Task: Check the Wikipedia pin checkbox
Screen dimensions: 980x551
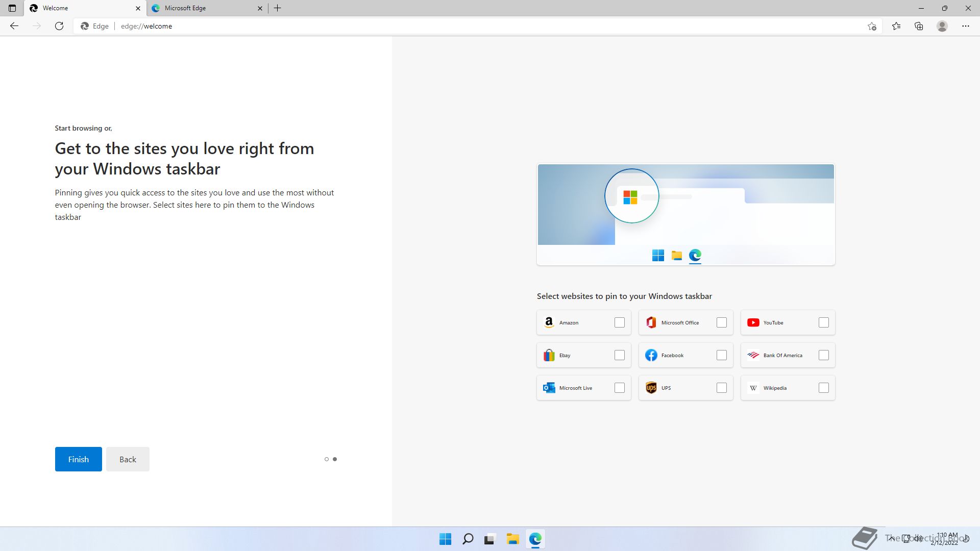Action: click(824, 388)
